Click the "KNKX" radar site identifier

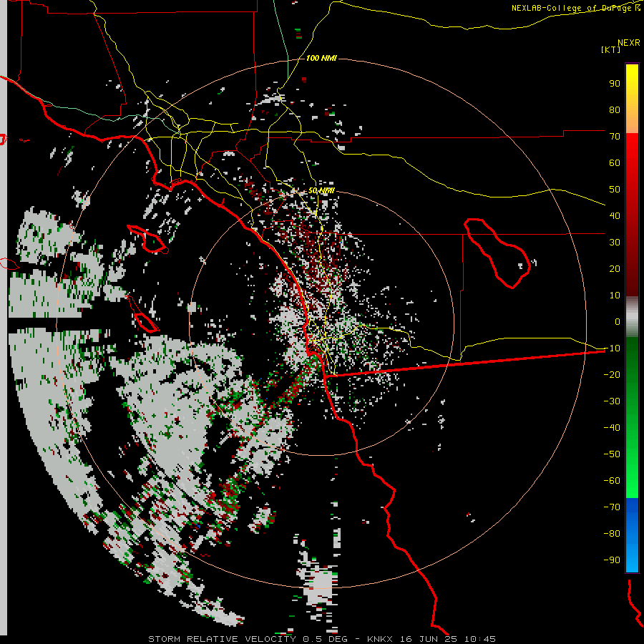380,639
